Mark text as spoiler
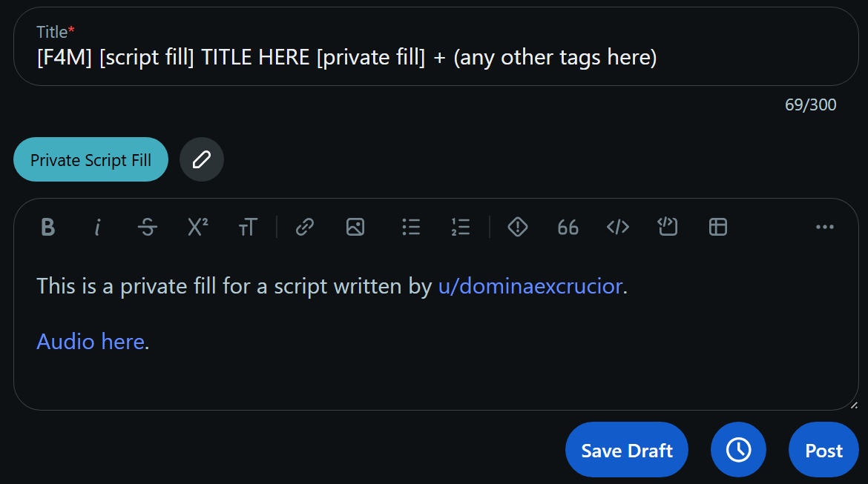This screenshot has height=484, width=868. pos(518,228)
